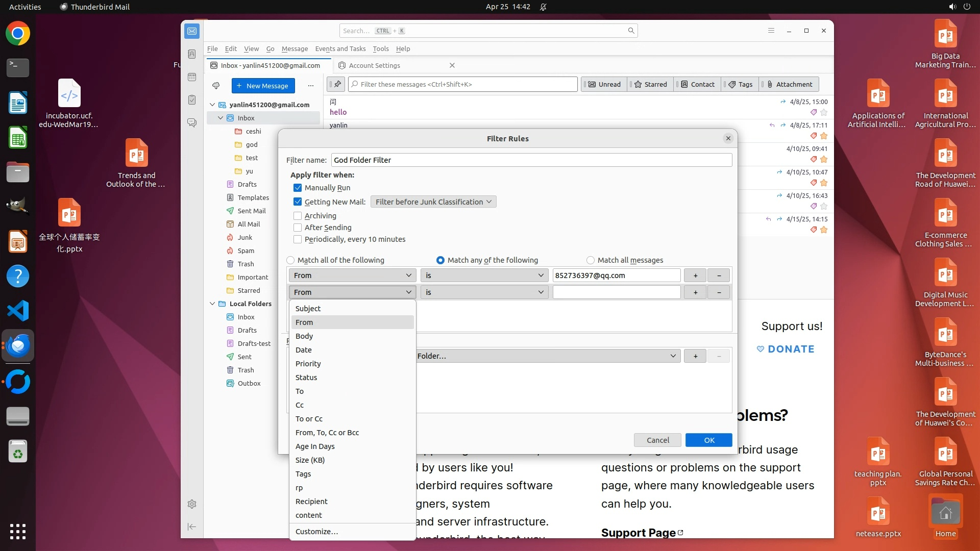This screenshot has width=980, height=551.
Task: Open the Filter before Junk Classification dropdown
Action: (433, 202)
